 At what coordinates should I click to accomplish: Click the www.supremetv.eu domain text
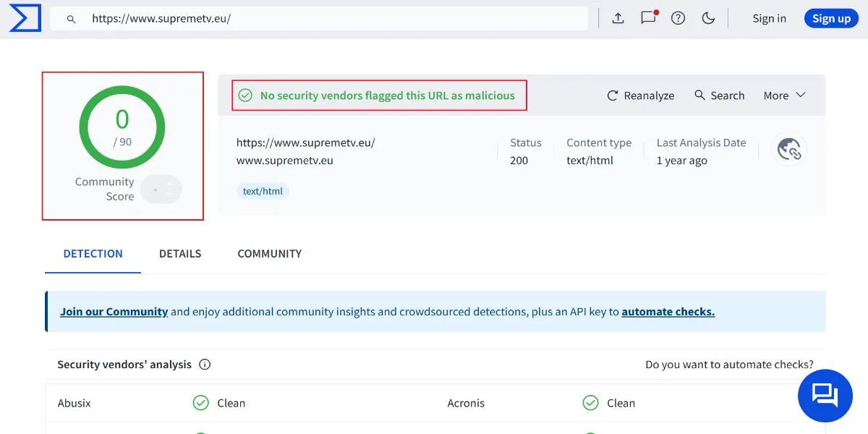point(285,161)
